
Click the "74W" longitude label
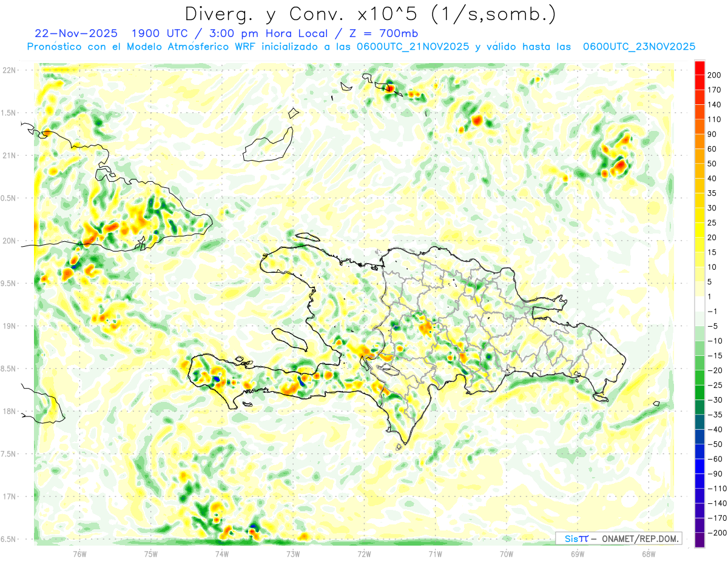[x=222, y=554]
